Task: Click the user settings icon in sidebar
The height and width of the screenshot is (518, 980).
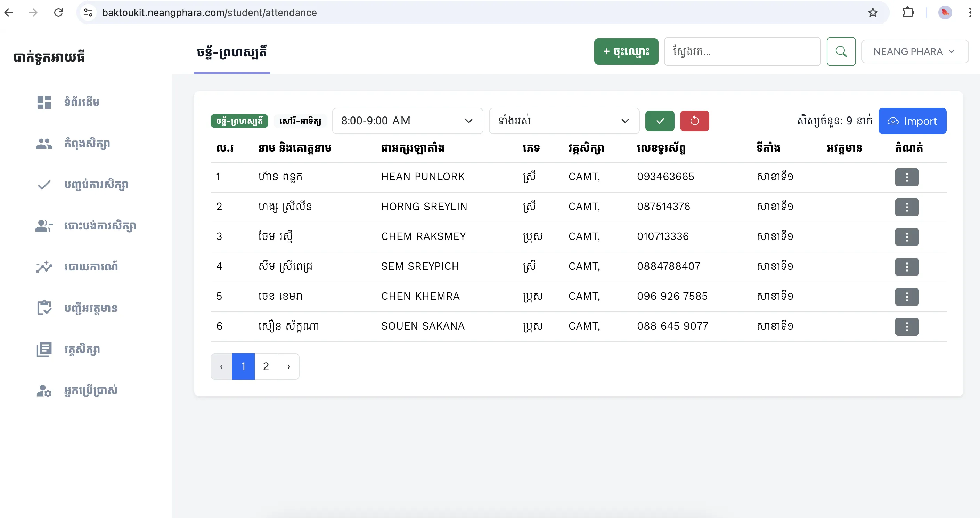Action: click(44, 390)
